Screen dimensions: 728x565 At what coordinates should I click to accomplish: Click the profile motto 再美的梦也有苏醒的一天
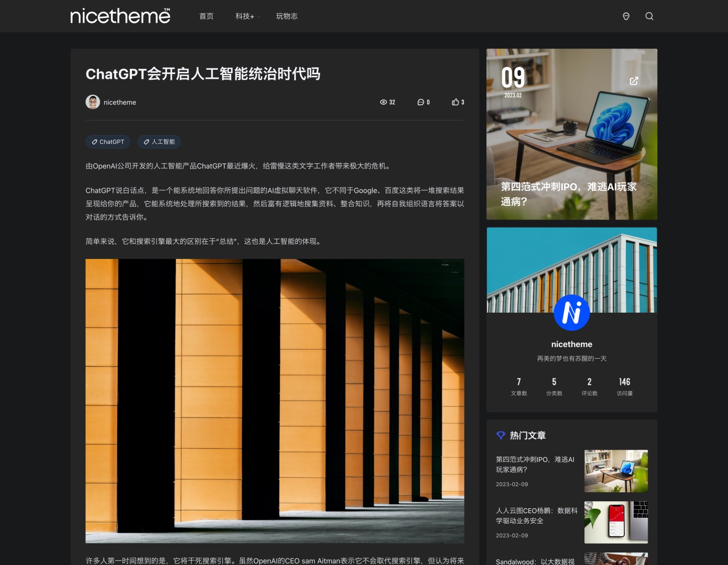pyautogui.click(x=572, y=359)
